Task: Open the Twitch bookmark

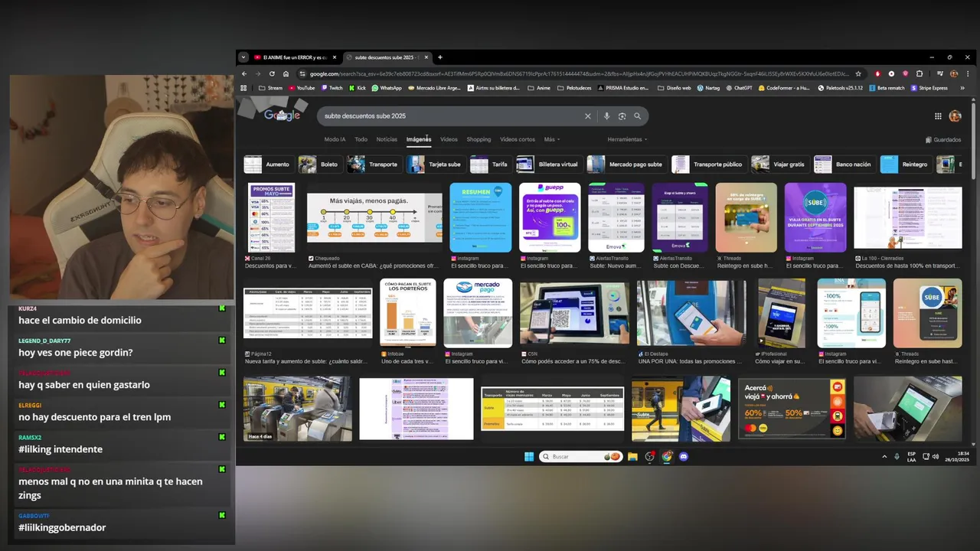Action: pos(332,88)
